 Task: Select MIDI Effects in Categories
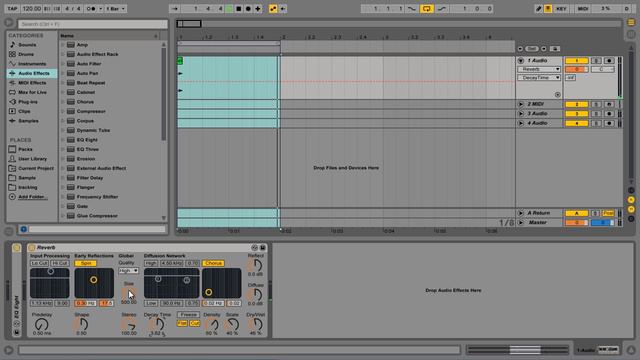tap(32, 83)
